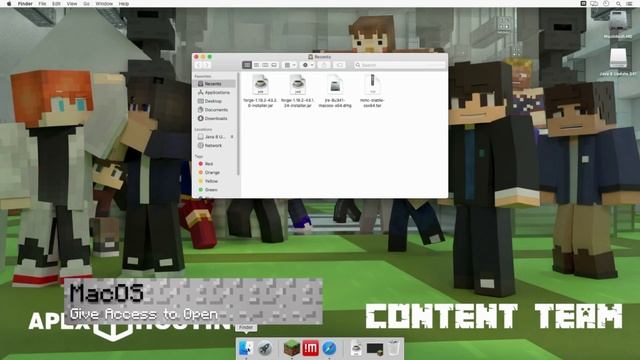Click the Edit Tags toolbar button
This screenshot has width=640, height=360.
click(339, 65)
